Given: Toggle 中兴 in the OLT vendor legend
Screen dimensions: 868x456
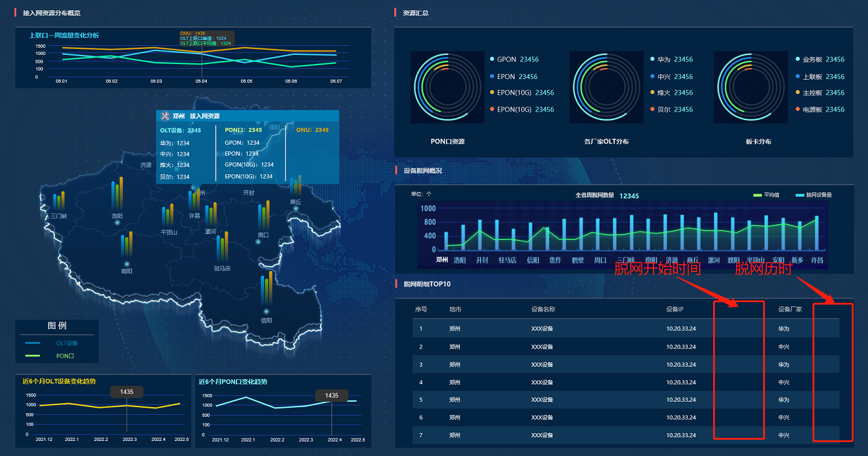Looking at the screenshot, I should (x=671, y=77).
